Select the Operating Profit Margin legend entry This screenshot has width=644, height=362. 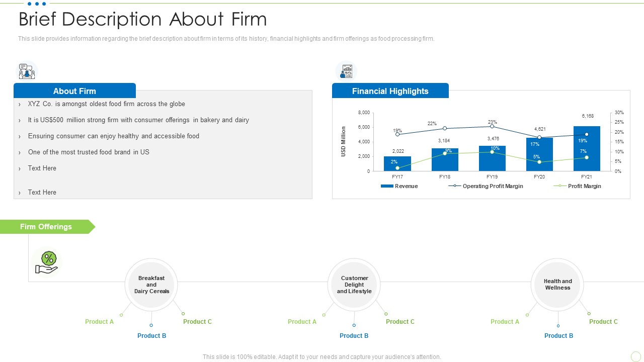tap(486, 186)
